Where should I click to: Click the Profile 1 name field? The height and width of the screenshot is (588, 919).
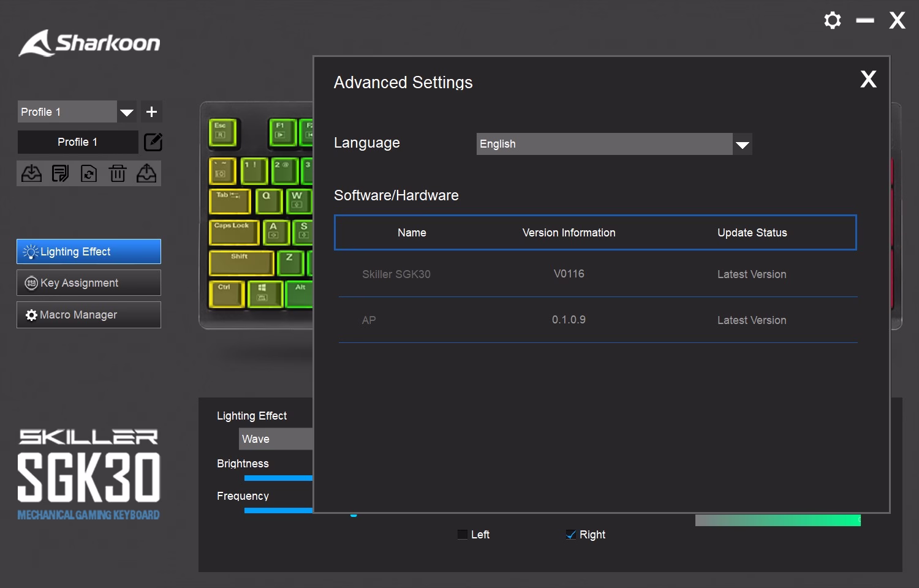coord(78,142)
